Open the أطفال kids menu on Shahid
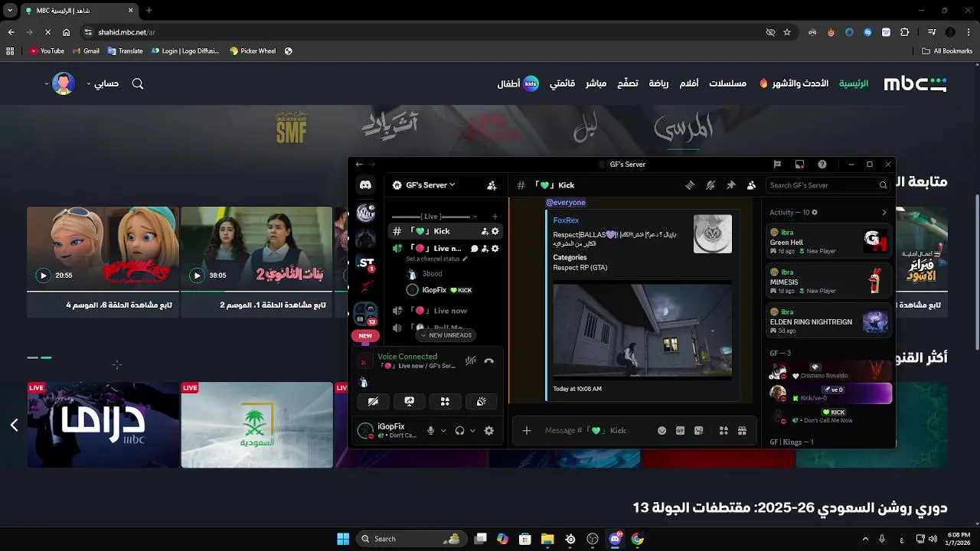 [518, 83]
